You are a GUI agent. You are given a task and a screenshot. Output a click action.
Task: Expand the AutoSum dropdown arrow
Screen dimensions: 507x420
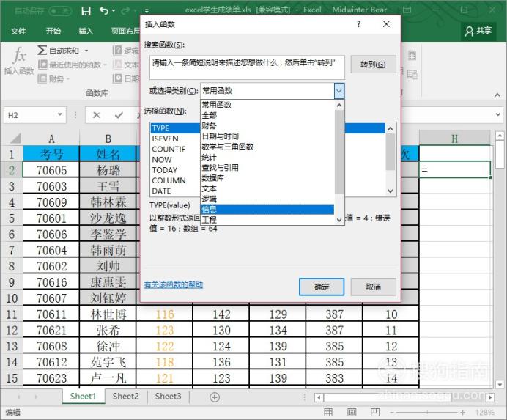coord(86,51)
